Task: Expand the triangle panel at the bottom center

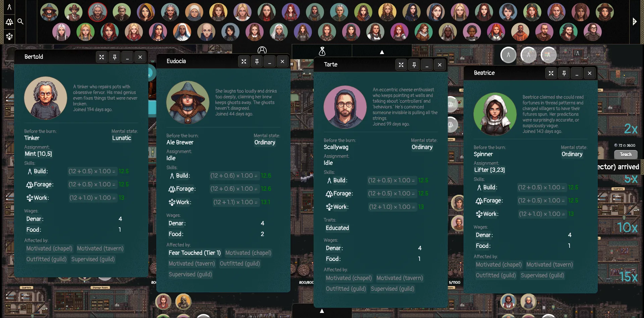Action: click(322, 311)
